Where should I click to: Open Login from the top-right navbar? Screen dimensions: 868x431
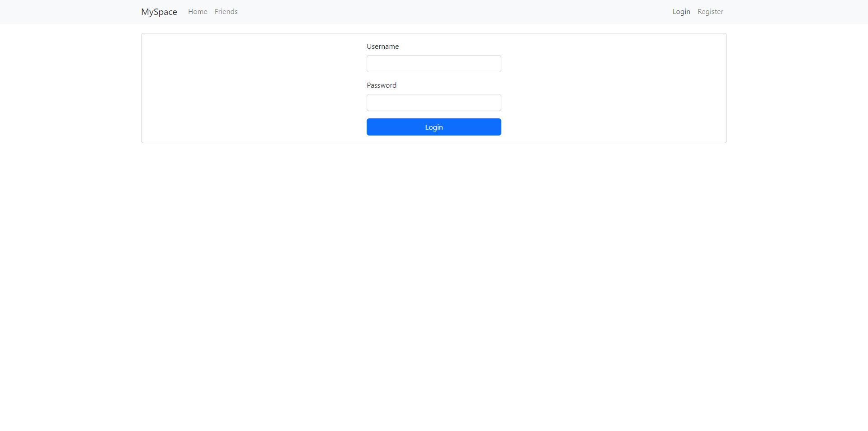681,12
